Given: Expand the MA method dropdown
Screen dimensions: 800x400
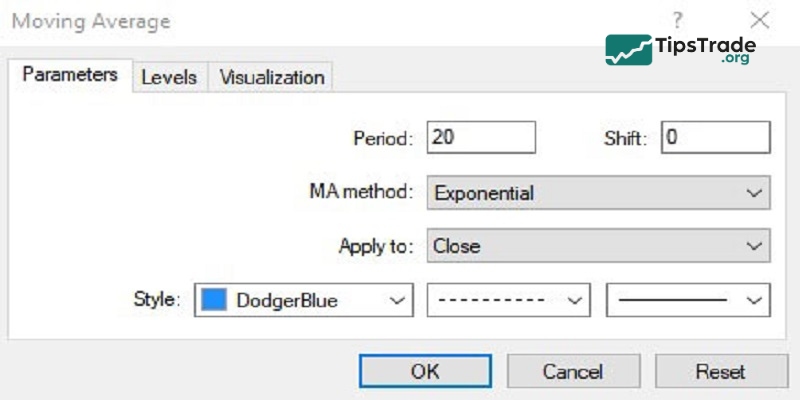Looking at the screenshot, I should [598, 193].
